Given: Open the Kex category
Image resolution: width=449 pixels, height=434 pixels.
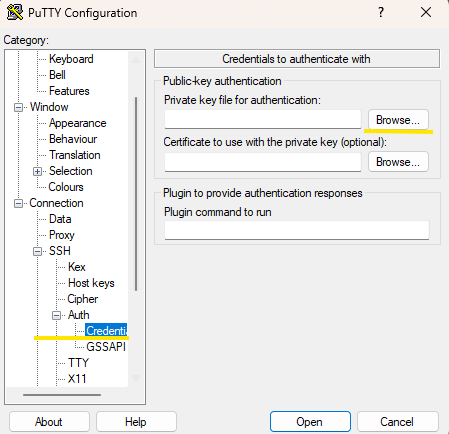Looking at the screenshot, I should pyautogui.click(x=77, y=267).
